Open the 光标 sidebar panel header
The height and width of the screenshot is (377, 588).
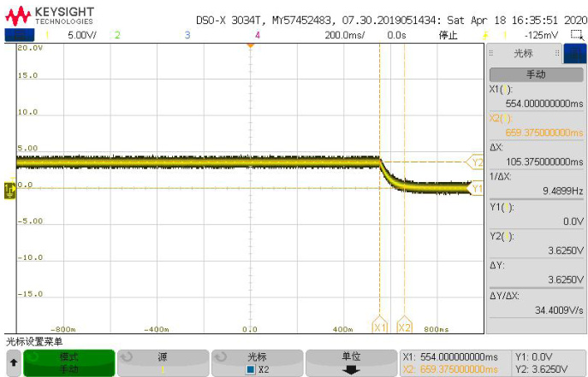(x=524, y=53)
